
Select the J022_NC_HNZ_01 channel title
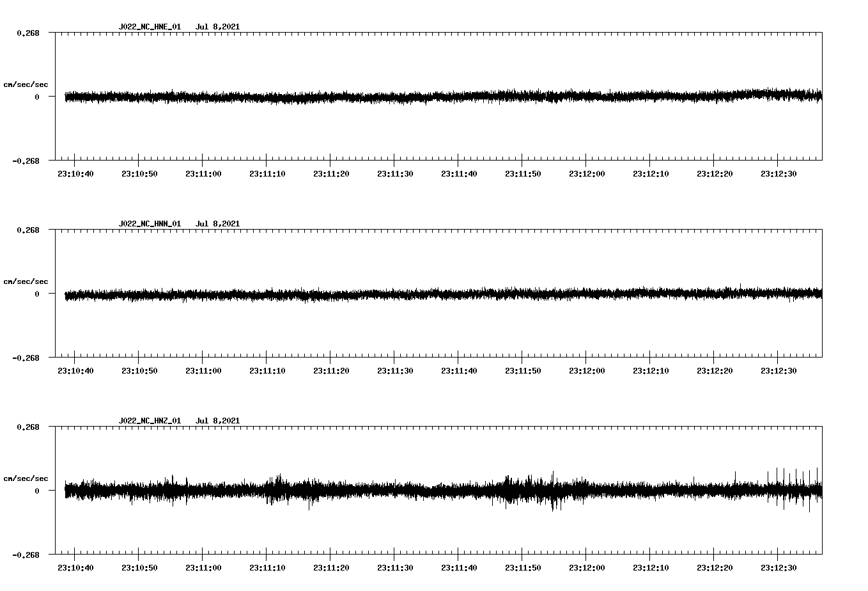pos(149,421)
